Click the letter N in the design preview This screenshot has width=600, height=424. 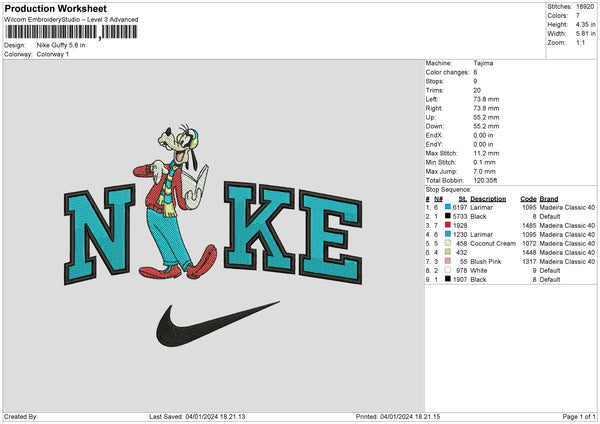99,234
